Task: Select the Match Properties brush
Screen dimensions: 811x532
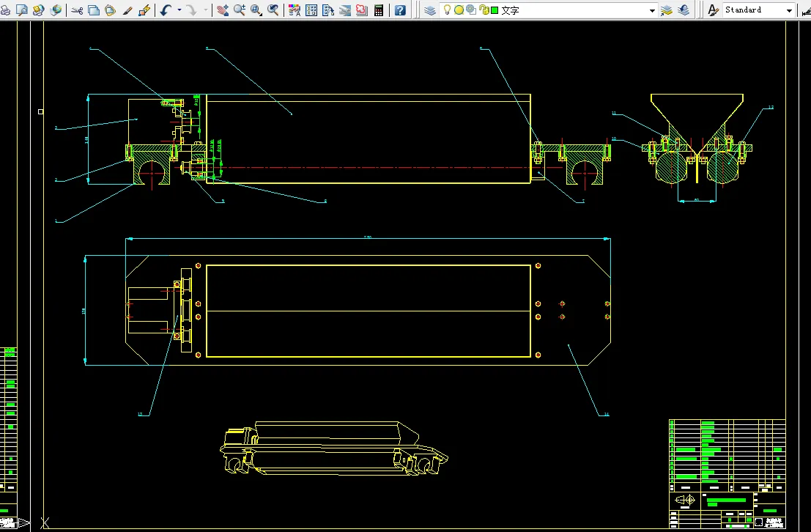Action: pos(127,10)
